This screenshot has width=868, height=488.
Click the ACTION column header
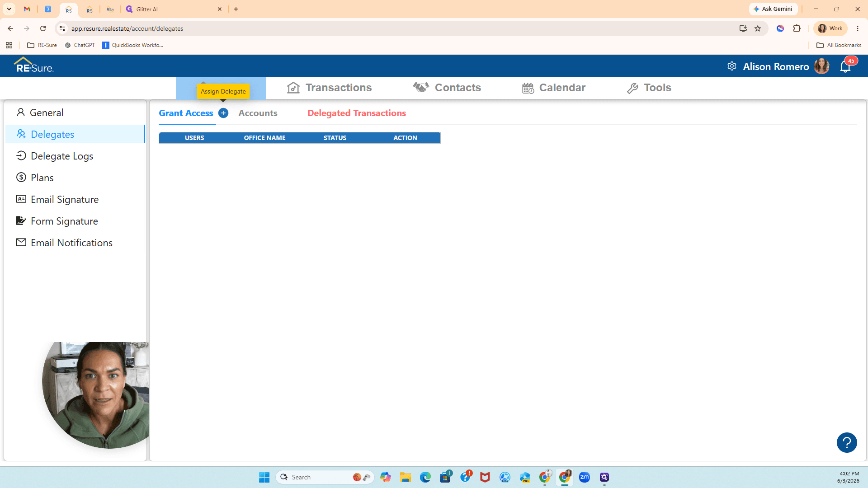405,138
